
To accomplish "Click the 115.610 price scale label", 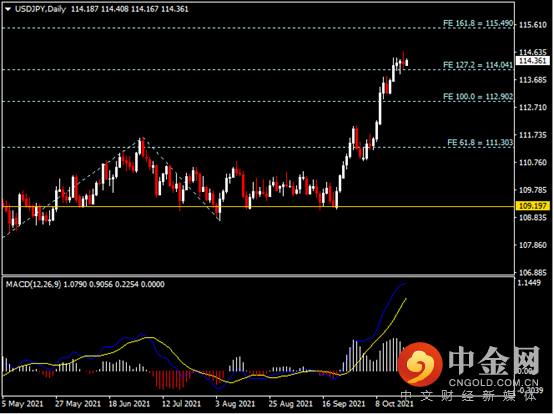I will [x=532, y=25].
